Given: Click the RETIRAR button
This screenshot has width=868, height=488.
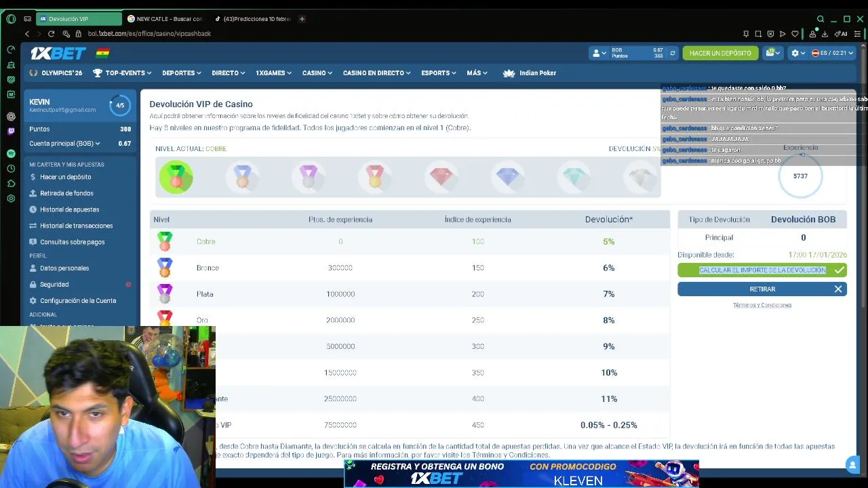Looking at the screenshot, I should click(x=762, y=289).
